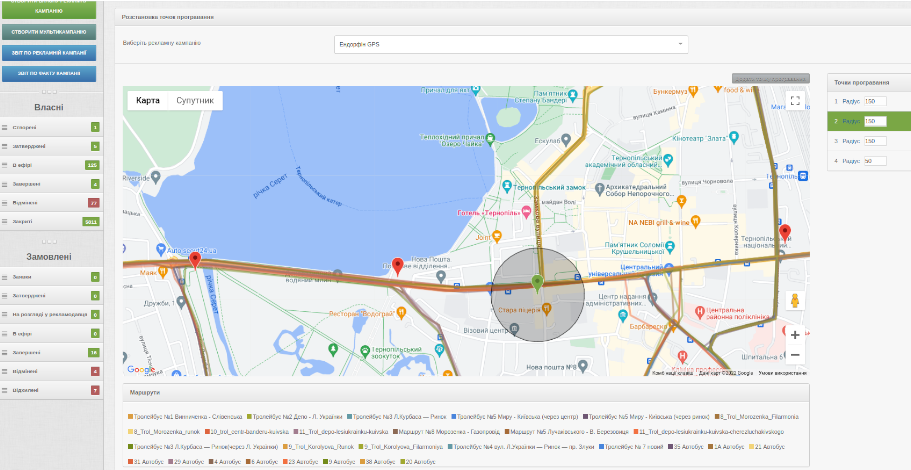Open Власні list item В ефірі 125
This screenshot has height=470, width=911.
(x=51, y=165)
